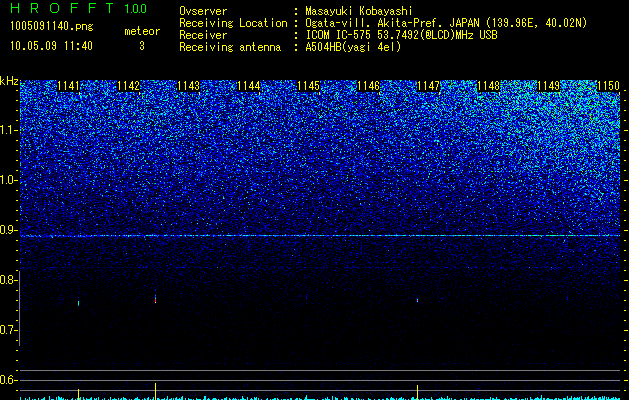Click the meteor echo near 1141
This screenshot has width=629, height=400.
pos(79,303)
